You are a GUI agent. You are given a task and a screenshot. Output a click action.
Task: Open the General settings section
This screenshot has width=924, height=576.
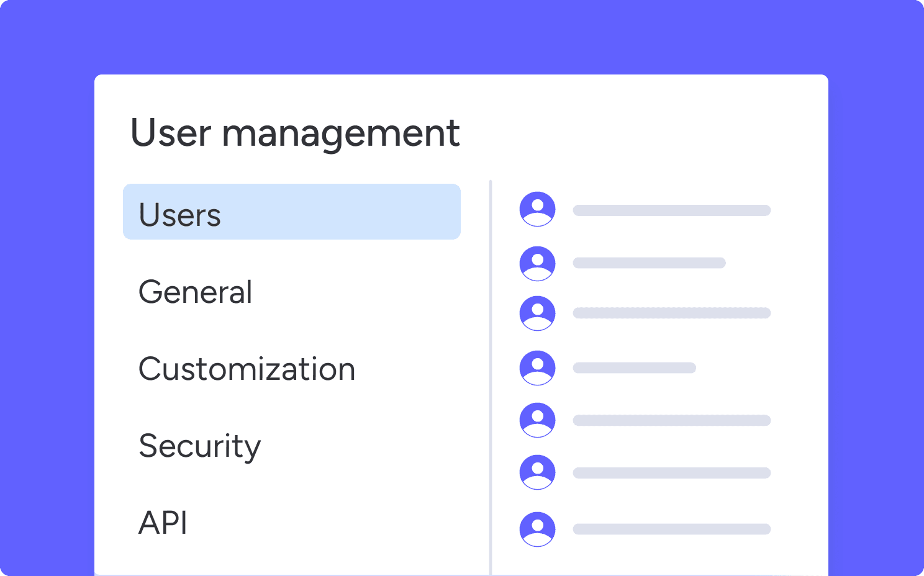pos(196,292)
